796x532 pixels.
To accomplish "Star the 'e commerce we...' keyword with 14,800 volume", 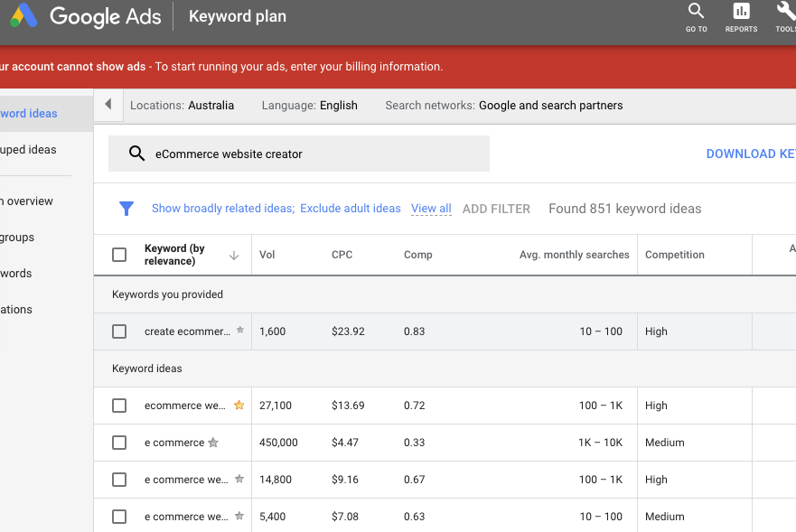I will pos(239,478).
